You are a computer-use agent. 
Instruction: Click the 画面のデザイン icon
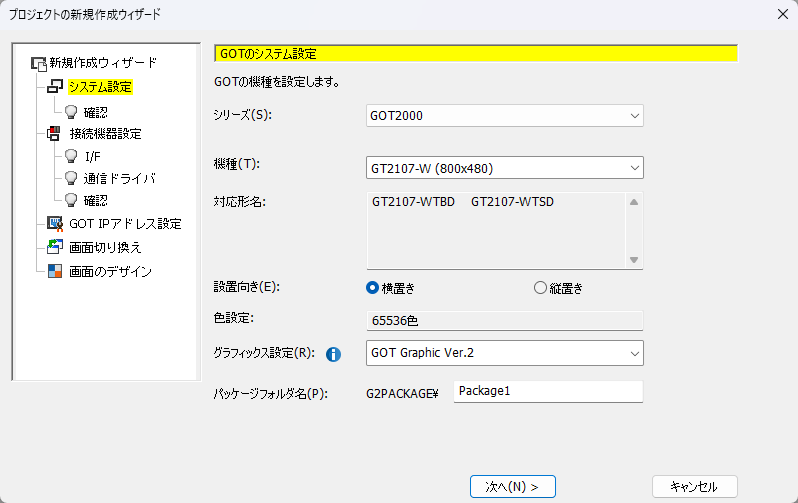(x=55, y=271)
